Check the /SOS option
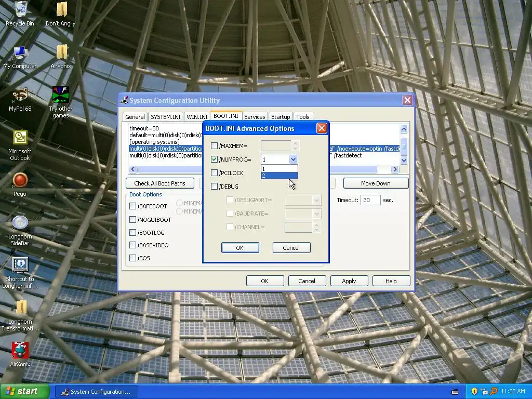The image size is (532, 399). click(x=132, y=258)
